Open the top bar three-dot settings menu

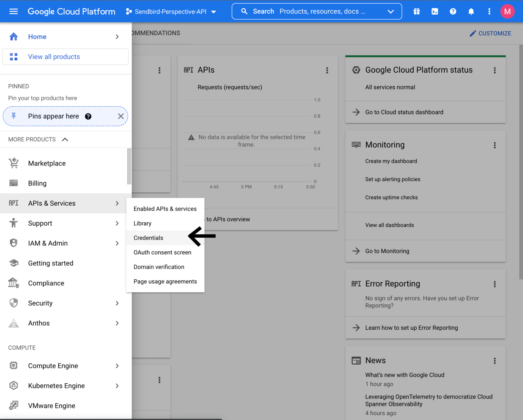[489, 11]
